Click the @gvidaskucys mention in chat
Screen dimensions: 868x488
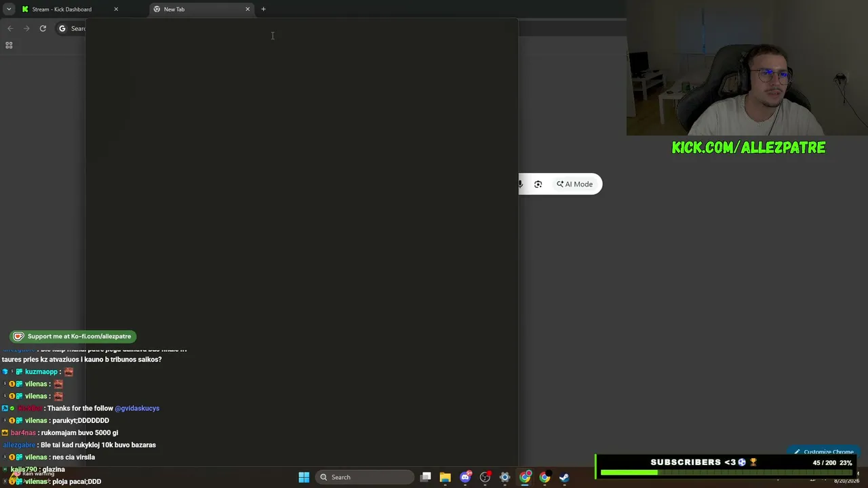(137, 408)
